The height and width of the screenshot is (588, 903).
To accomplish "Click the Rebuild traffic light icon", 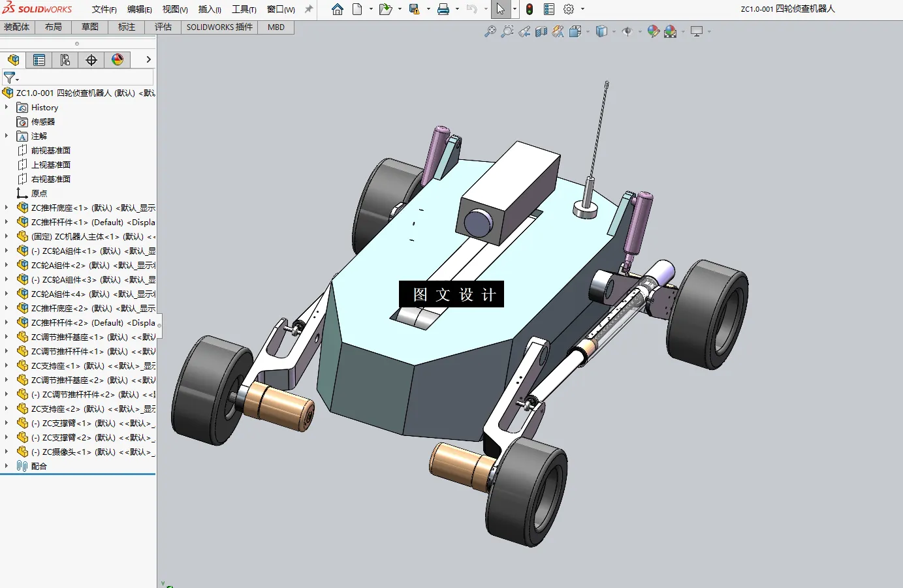I will click(530, 9).
